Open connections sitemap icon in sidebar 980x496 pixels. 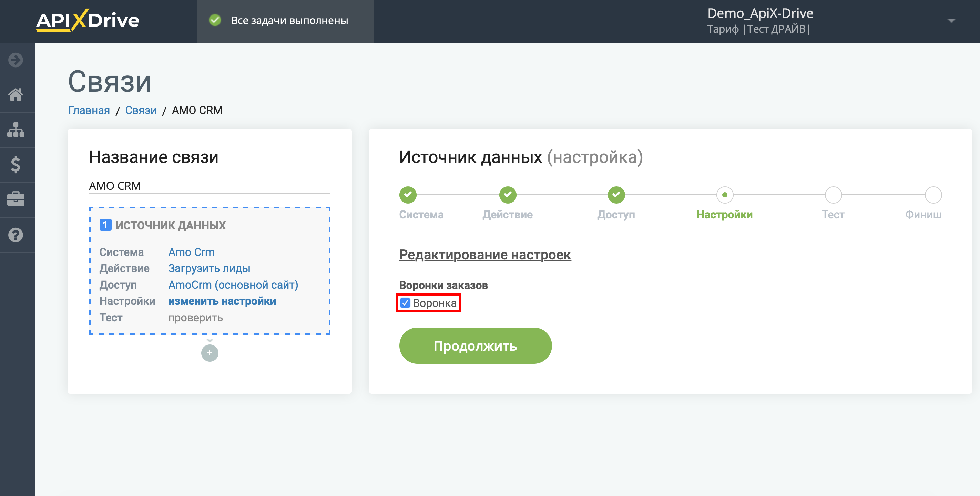click(16, 130)
